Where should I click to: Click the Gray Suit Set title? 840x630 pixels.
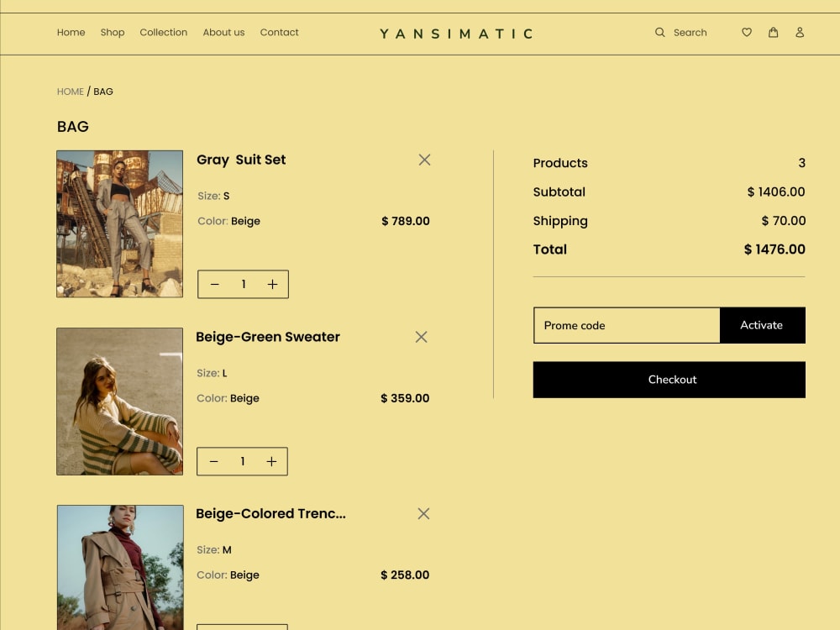[241, 160]
